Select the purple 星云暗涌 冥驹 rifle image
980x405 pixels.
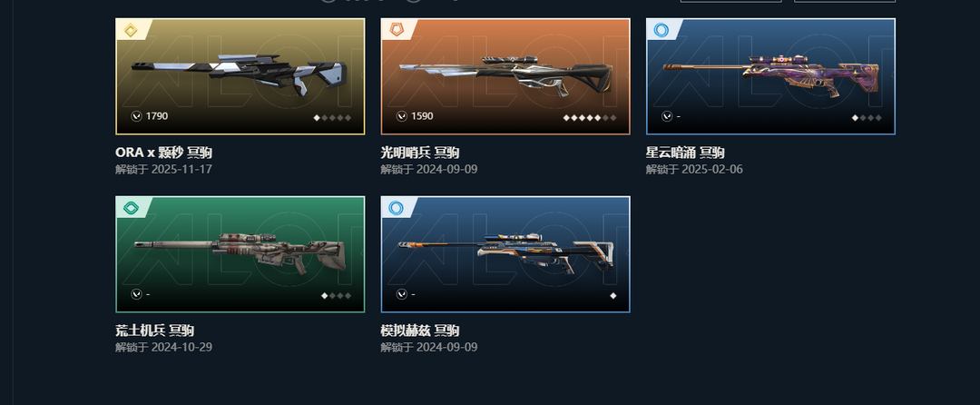click(x=770, y=76)
